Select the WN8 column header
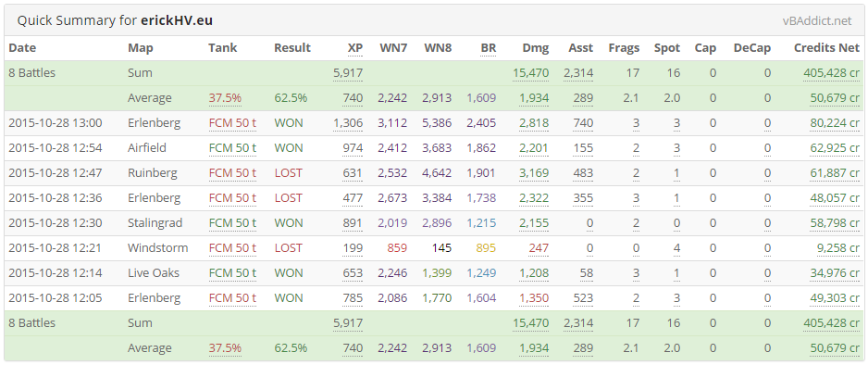Image resolution: width=868 pixels, height=365 pixels. 438,48
